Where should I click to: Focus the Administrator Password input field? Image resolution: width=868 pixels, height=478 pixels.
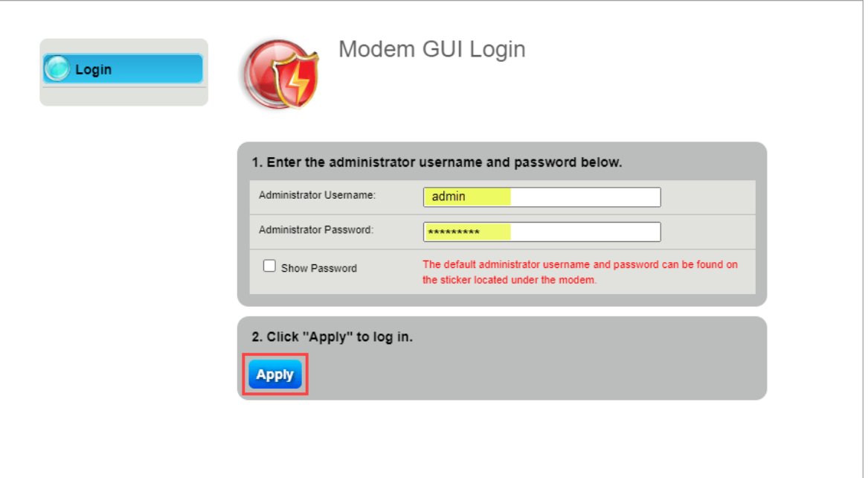542,232
